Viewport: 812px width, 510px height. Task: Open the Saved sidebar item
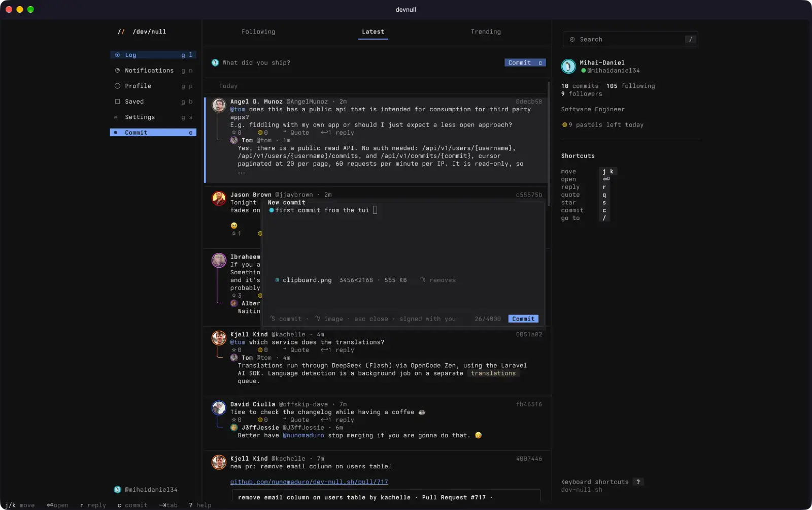tap(153, 102)
